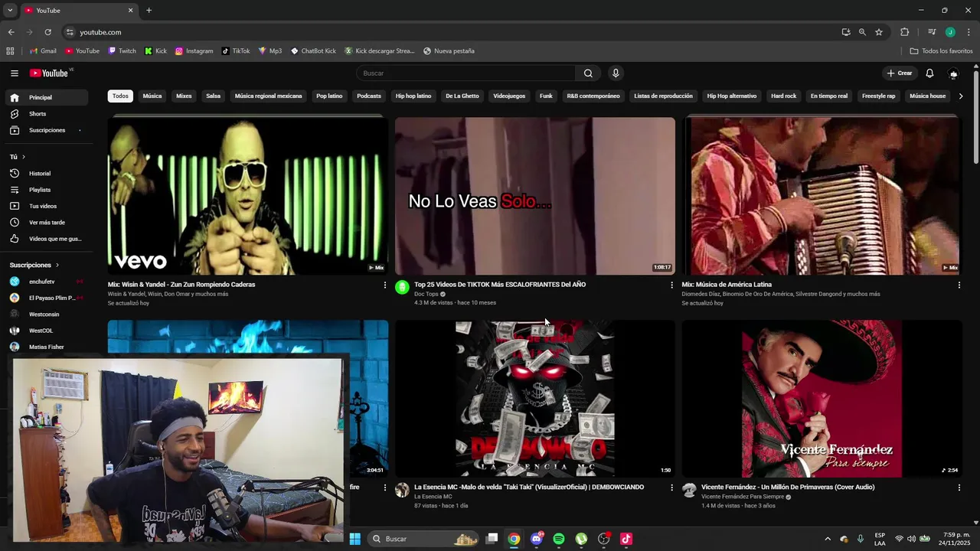Go to Suscripciones in sidebar
The height and width of the screenshot is (551, 980).
[46, 130]
